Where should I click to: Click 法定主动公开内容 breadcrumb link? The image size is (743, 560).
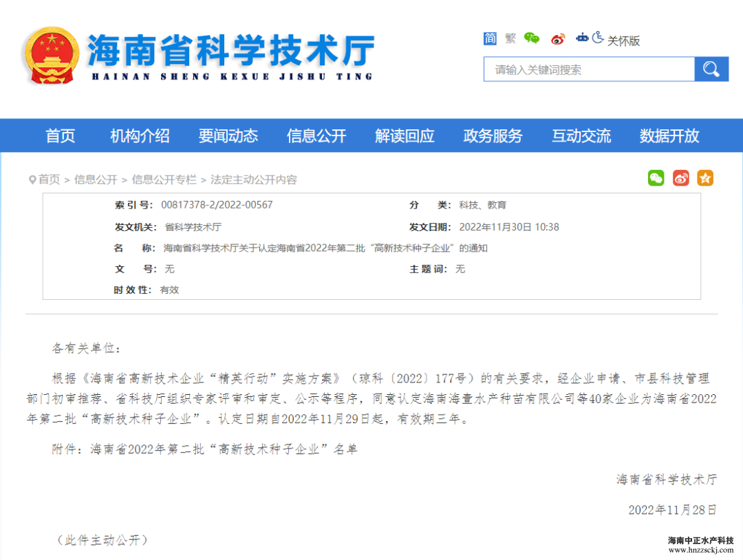253,180
